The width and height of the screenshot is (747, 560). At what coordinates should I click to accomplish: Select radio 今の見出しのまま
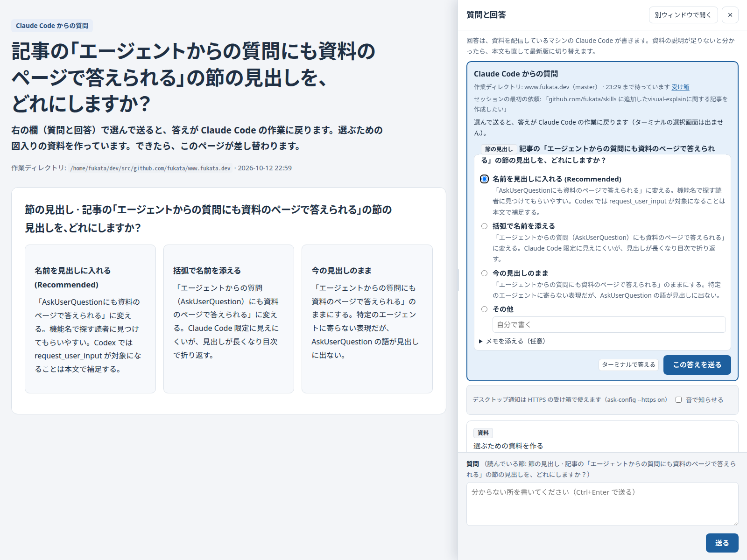(485, 273)
